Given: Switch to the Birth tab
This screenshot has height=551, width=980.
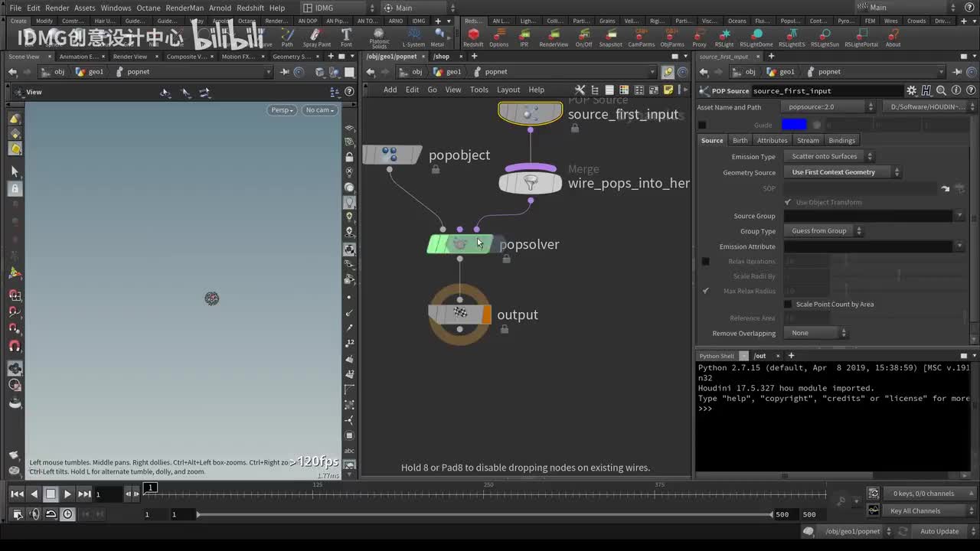Looking at the screenshot, I should pos(740,140).
